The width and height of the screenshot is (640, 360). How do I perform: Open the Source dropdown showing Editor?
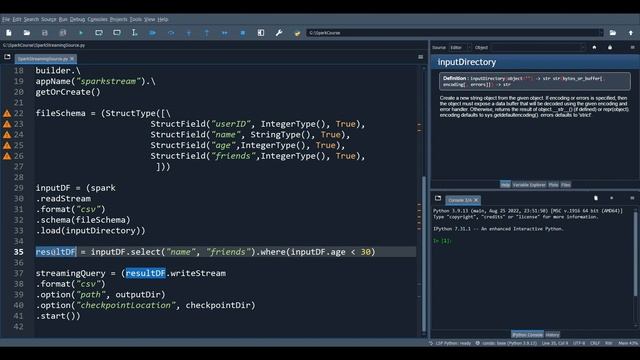tap(460, 47)
